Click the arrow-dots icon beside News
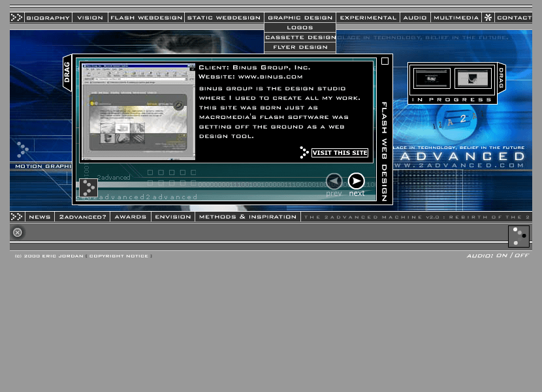This screenshot has height=392, width=542. [16, 217]
